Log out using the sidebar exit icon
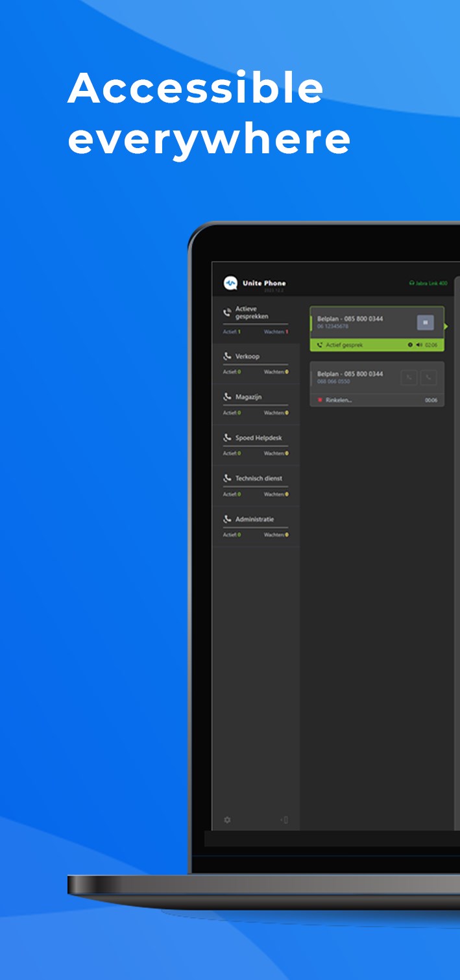This screenshot has width=460, height=980. tap(284, 820)
